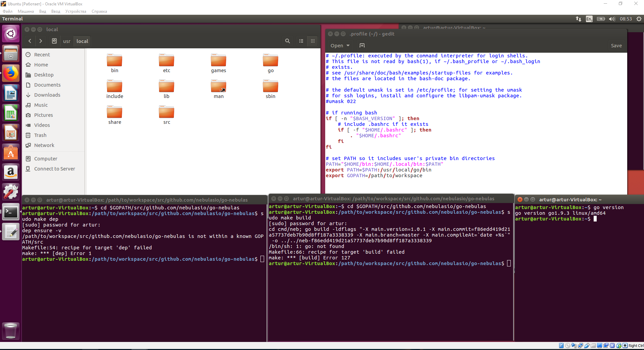Launch LibreOffice Writer from the dock

11,93
